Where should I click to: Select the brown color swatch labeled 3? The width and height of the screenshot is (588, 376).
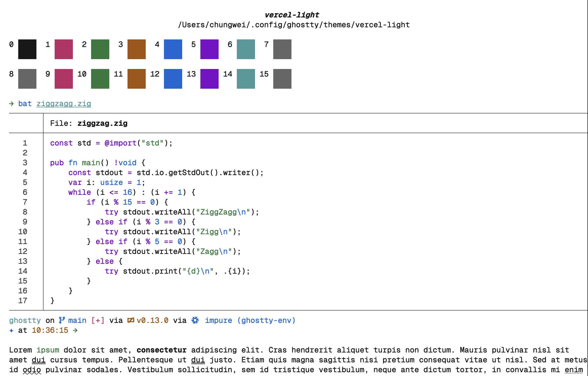(x=137, y=49)
